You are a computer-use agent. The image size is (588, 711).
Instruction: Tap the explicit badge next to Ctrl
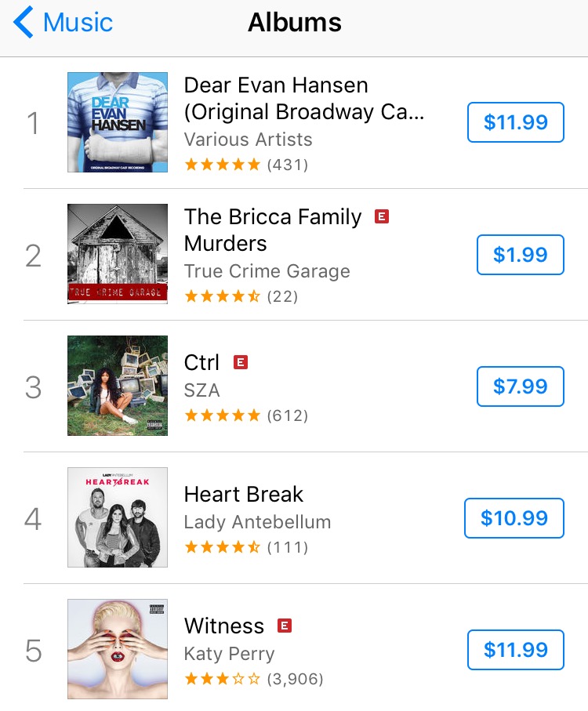pos(241,362)
